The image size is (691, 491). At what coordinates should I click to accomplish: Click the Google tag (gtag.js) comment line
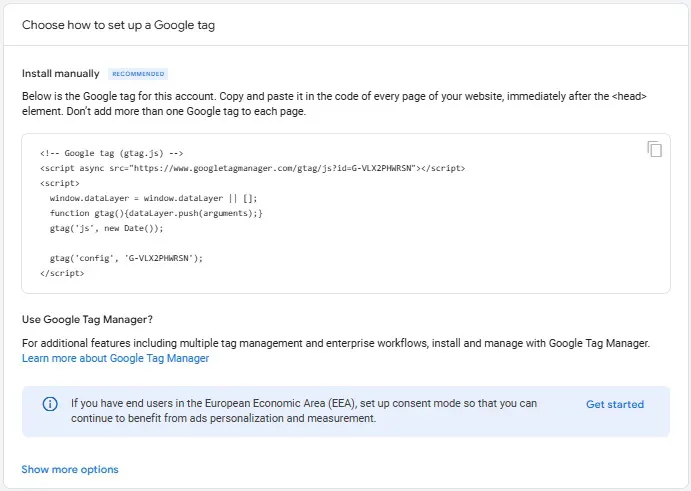tap(111, 153)
